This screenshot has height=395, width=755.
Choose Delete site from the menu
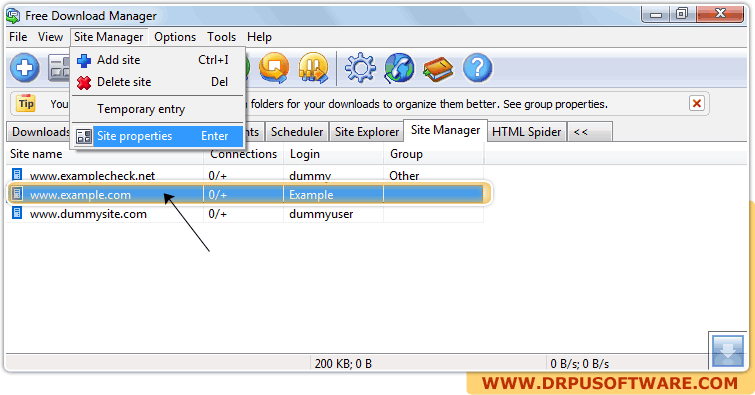click(x=158, y=82)
